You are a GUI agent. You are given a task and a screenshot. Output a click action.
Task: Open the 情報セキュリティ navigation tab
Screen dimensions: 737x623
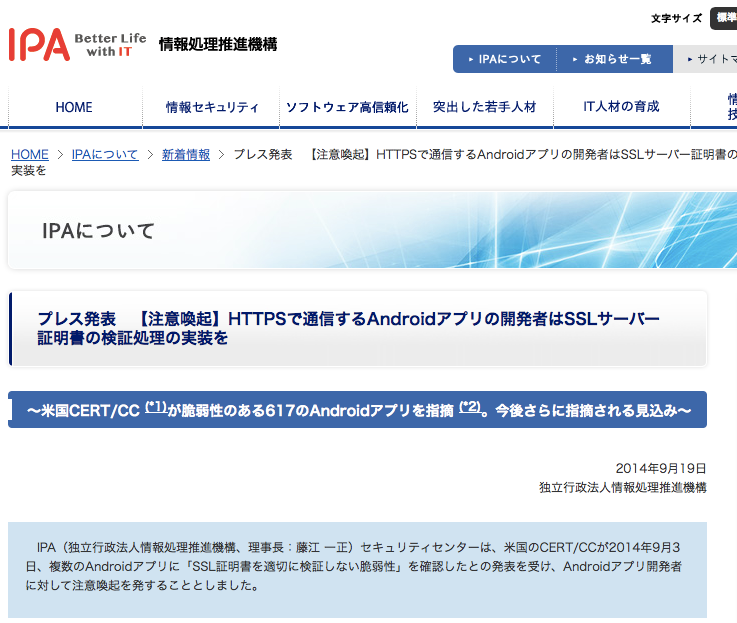point(212,107)
